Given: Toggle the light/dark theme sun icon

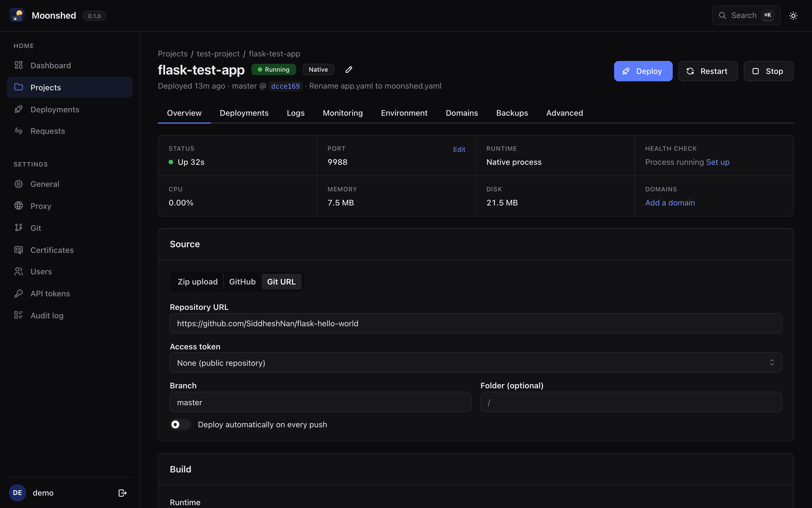Looking at the screenshot, I should 793,16.
